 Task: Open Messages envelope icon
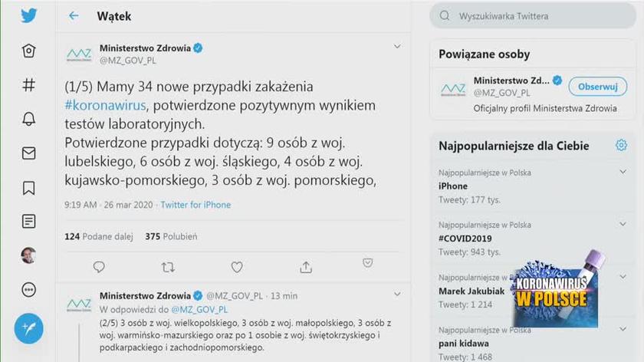28,153
